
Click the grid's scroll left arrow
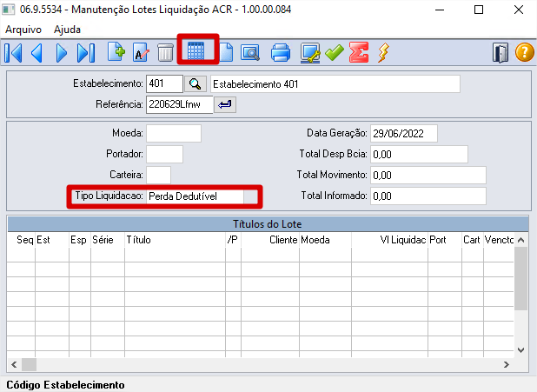(14, 364)
